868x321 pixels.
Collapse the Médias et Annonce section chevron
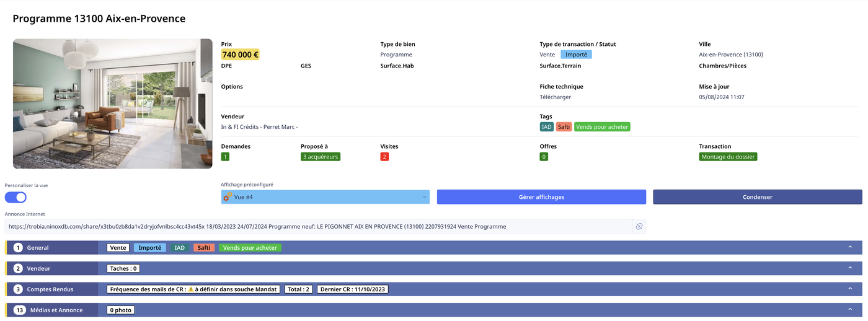pos(850,310)
